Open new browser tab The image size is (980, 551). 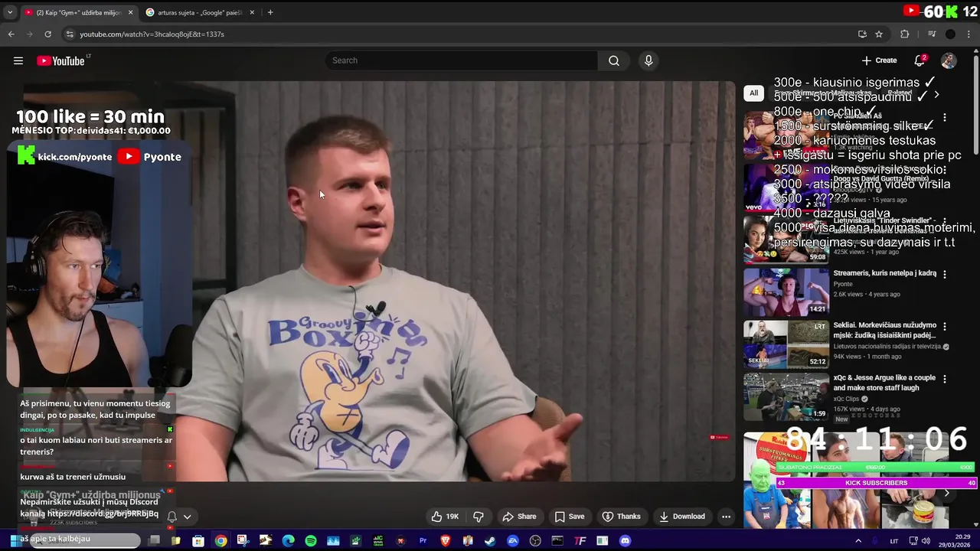tap(270, 12)
